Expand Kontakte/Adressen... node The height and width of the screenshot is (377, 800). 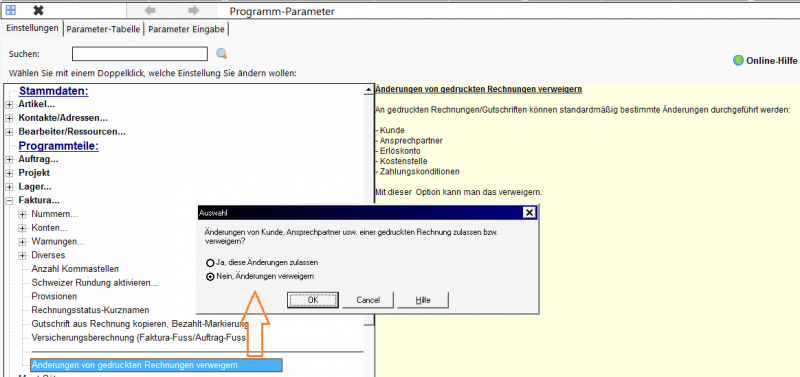tap(10, 118)
